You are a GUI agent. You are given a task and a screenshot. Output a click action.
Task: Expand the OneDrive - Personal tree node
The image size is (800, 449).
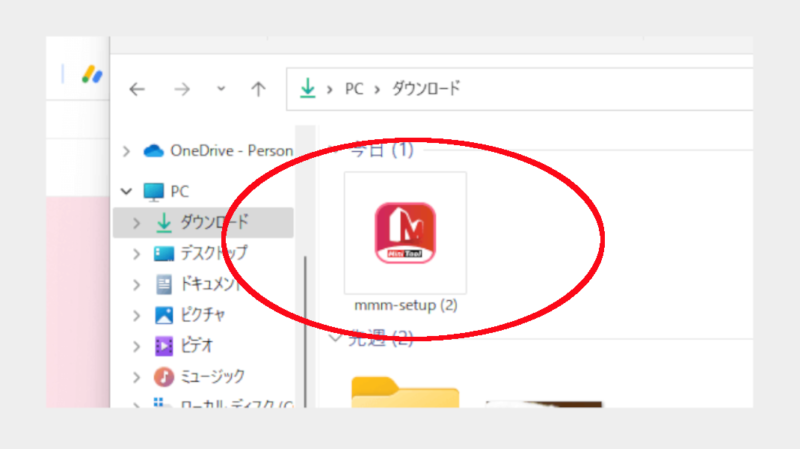point(126,151)
